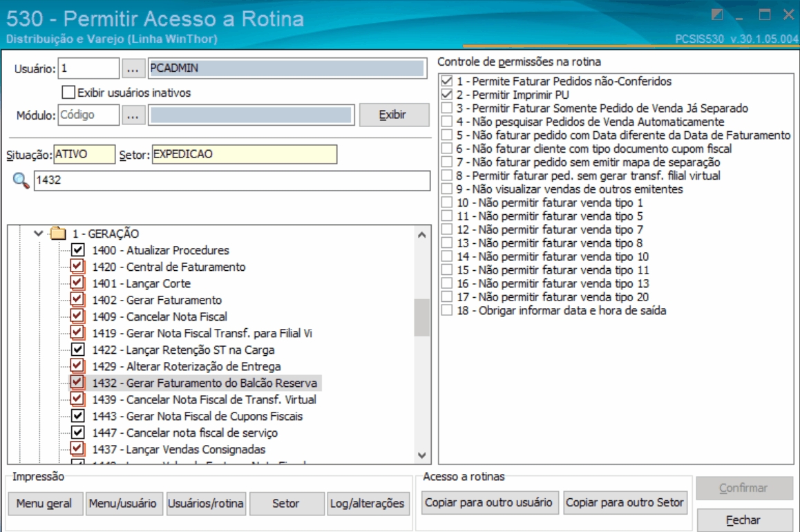The height and width of the screenshot is (532, 800).
Task: Check permission 16 Não faturar venda tipo 13
Action: pyautogui.click(x=447, y=283)
